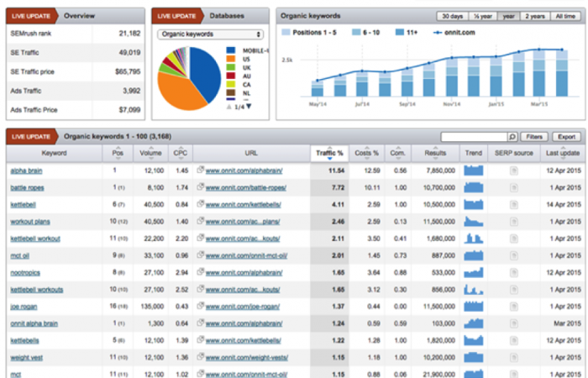Click the LIVE UPDATE badge on Organic keywords table
The image size is (588, 378).
point(32,136)
